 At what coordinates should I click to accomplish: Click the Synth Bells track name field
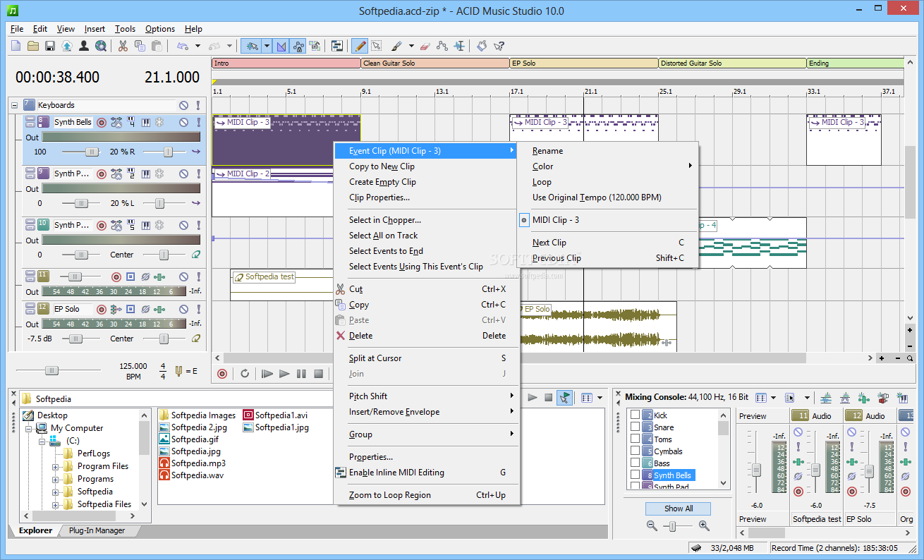click(x=73, y=123)
